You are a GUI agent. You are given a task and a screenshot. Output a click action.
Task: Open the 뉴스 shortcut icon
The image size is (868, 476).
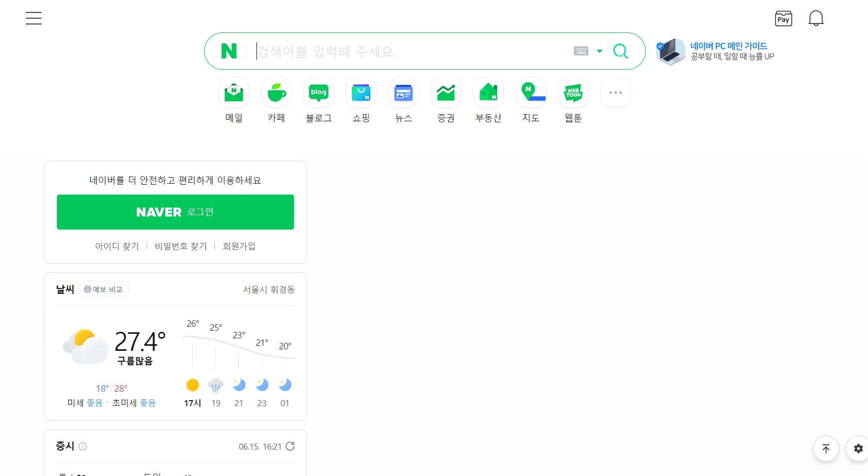click(403, 92)
